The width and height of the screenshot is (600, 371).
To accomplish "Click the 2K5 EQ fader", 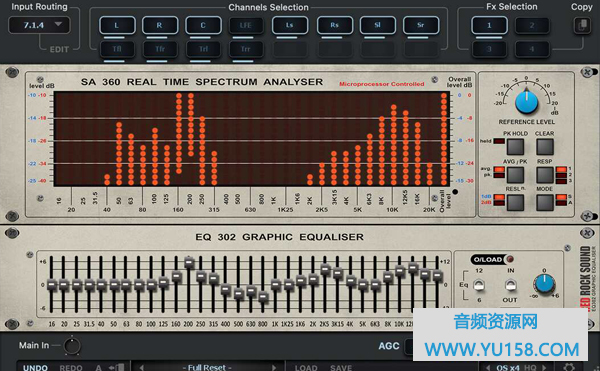I will pyautogui.click(x=325, y=270).
